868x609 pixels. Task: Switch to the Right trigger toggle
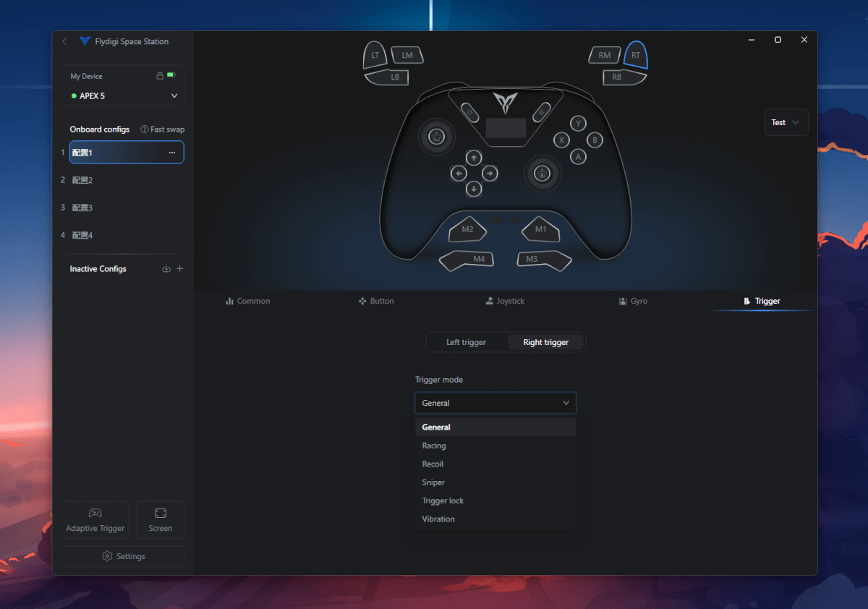pos(546,341)
